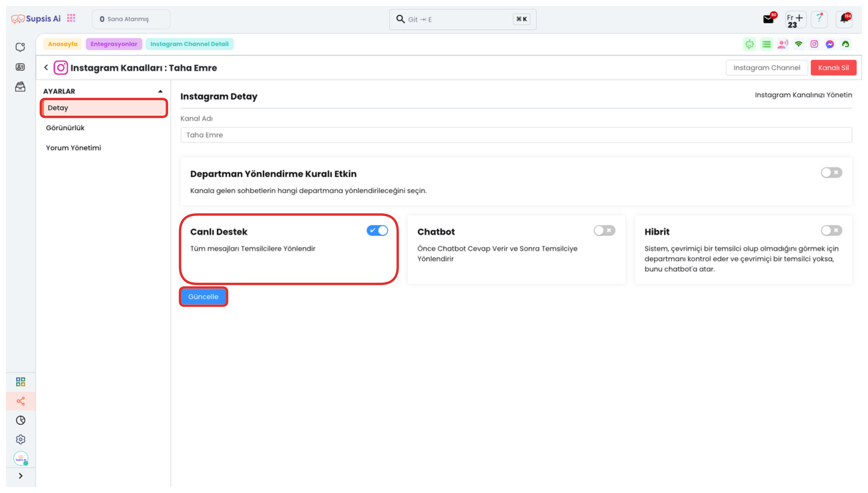The height and width of the screenshot is (493, 868).
Task: Disable the Canlı Destek toggle
Action: (x=377, y=231)
